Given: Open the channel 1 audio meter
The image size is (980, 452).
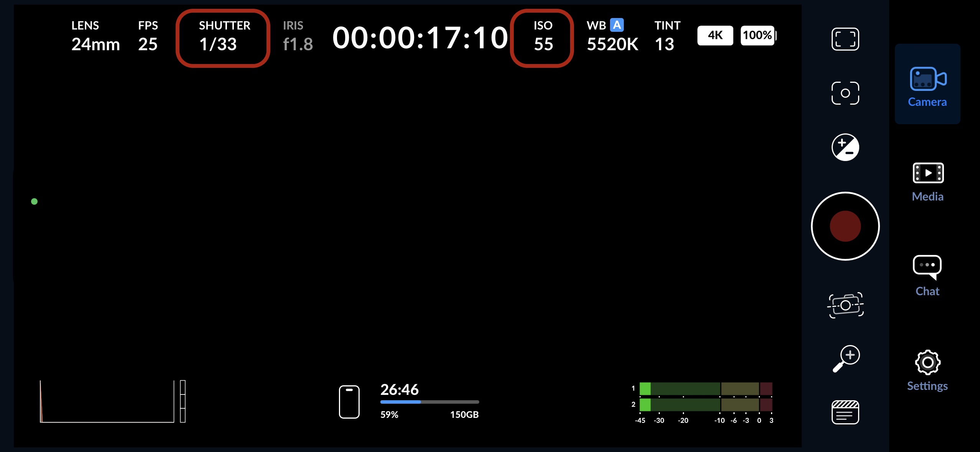Looking at the screenshot, I should (x=705, y=388).
